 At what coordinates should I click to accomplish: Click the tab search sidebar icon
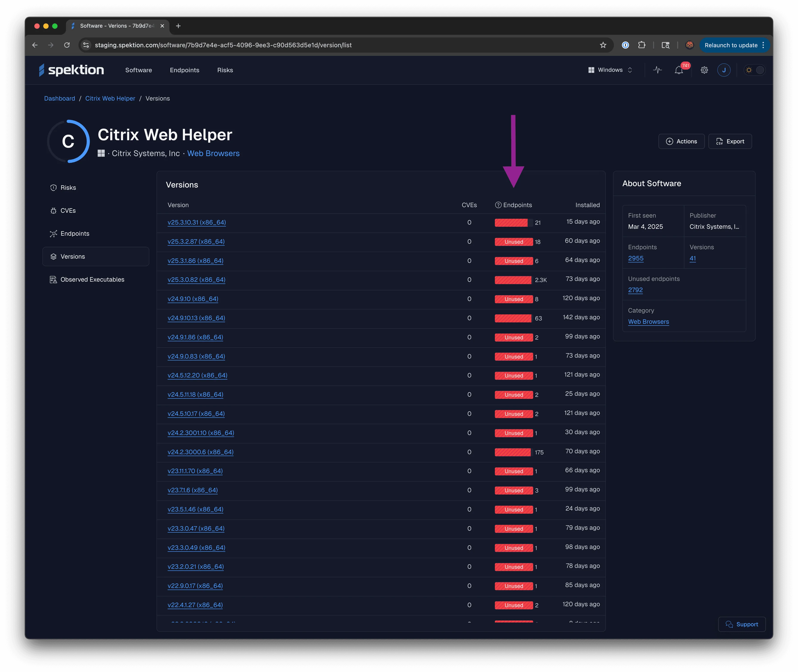pyautogui.click(x=665, y=45)
